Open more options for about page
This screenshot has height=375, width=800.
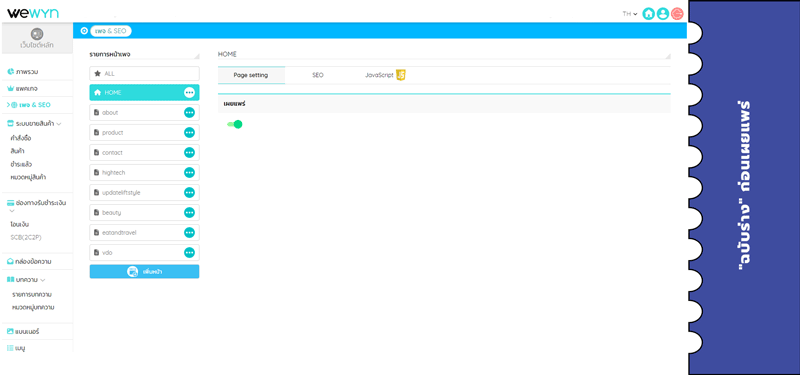(x=189, y=112)
